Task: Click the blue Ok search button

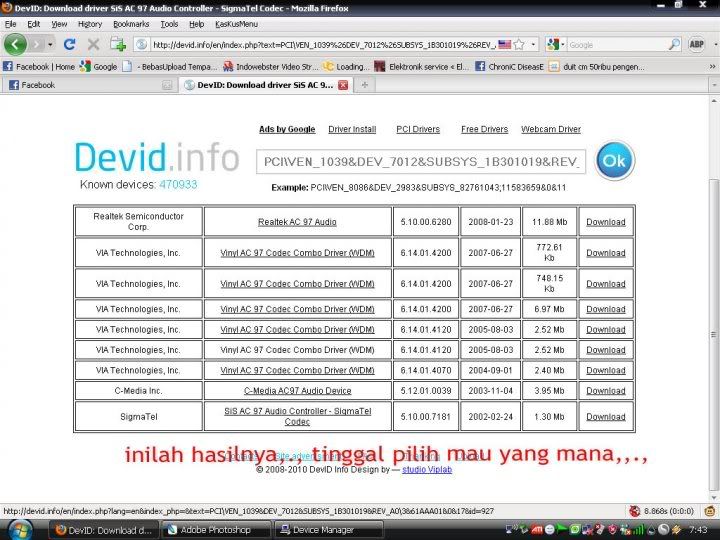Action: (x=614, y=160)
